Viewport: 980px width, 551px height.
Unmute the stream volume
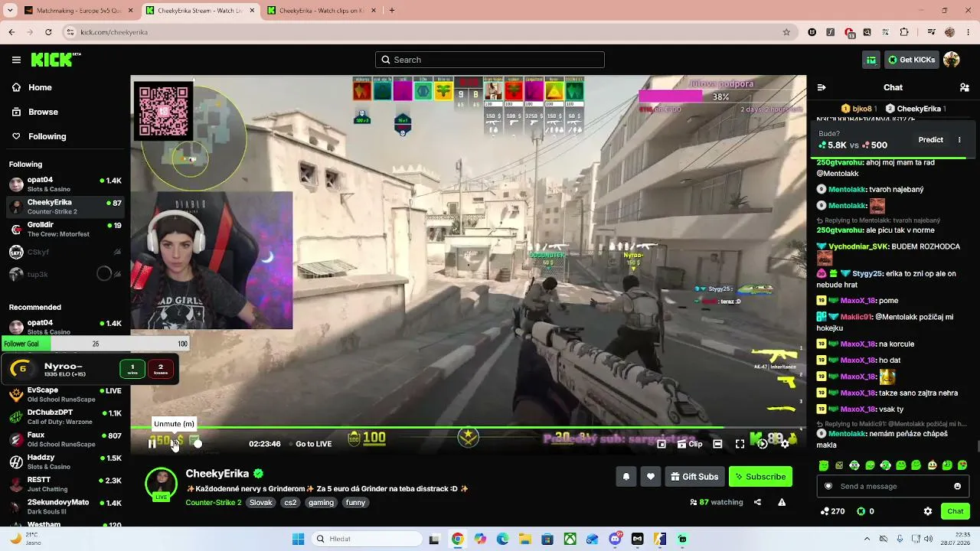tap(174, 444)
